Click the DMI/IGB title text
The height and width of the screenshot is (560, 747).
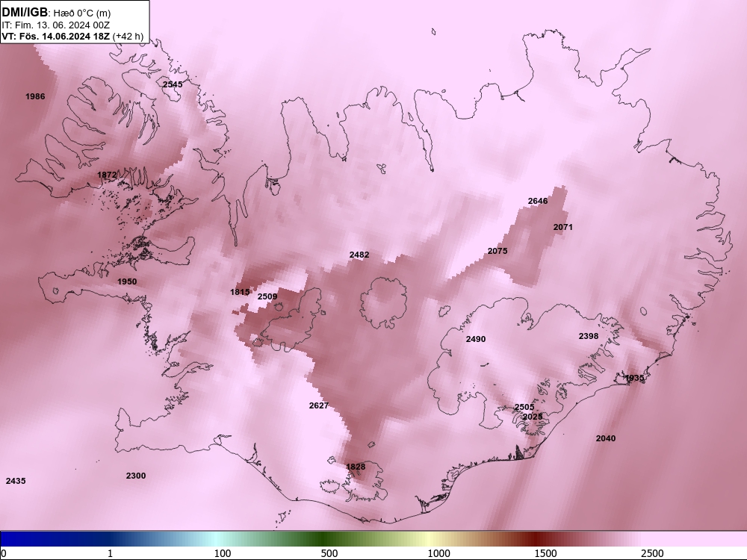click(25, 13)
